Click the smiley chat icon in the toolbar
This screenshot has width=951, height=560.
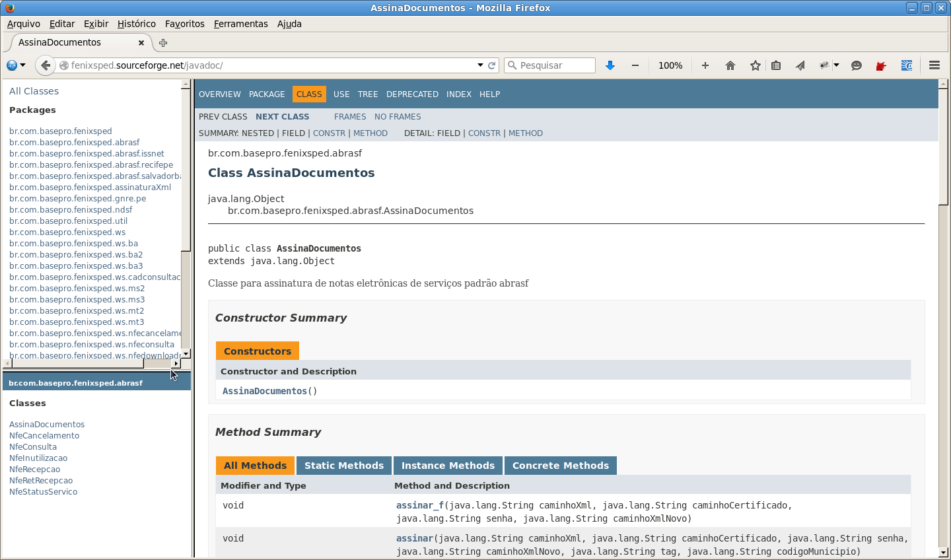point(857,65)
